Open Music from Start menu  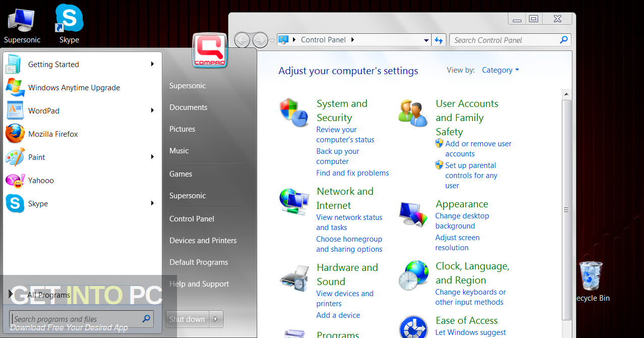[x=179, y=150]
